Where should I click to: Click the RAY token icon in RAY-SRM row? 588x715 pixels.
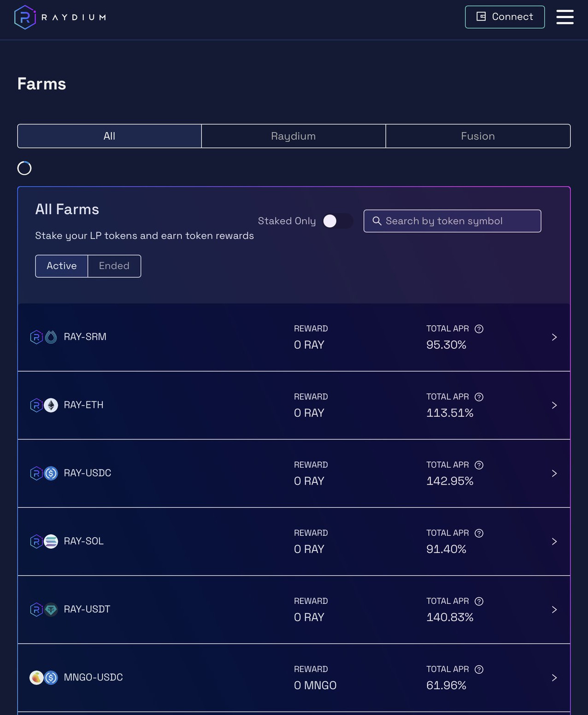tap(36, 337)
